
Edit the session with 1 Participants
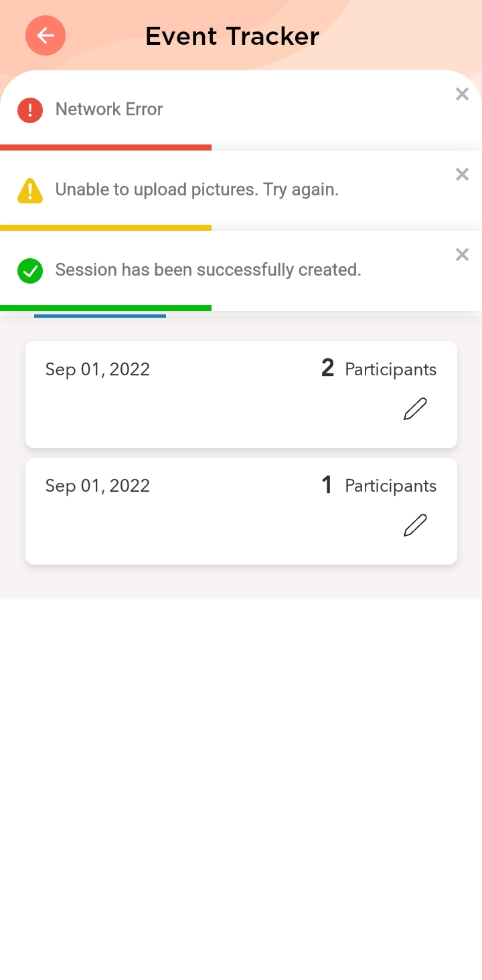coord(415,525)
